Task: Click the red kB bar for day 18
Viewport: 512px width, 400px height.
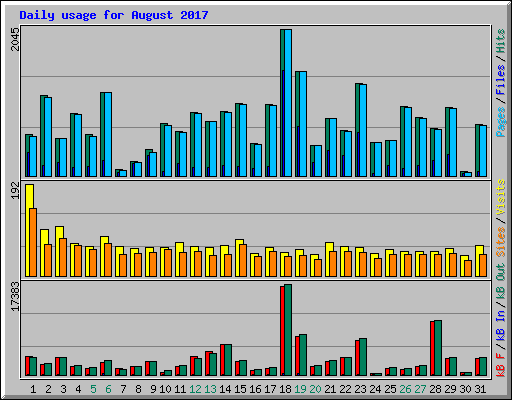Action: [282, 331]
